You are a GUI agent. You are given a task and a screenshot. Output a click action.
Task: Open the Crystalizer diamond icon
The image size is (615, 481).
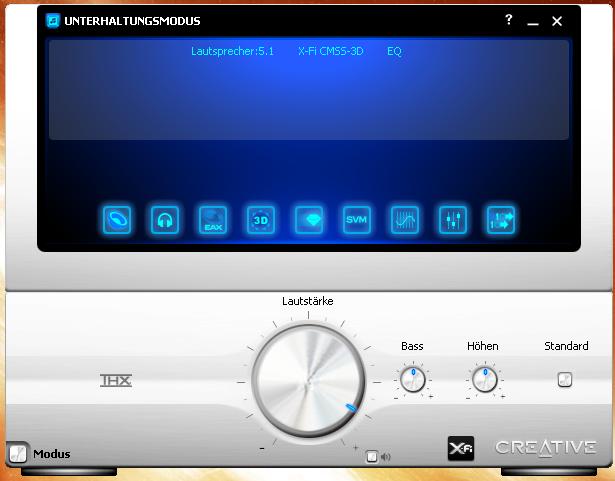coord(309,220)
